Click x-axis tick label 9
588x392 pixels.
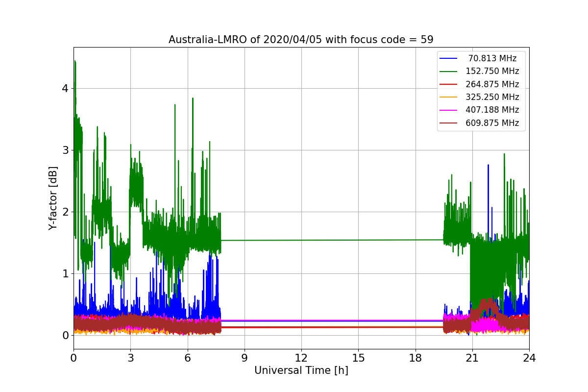pyautogui.click(x=245, y=358)
